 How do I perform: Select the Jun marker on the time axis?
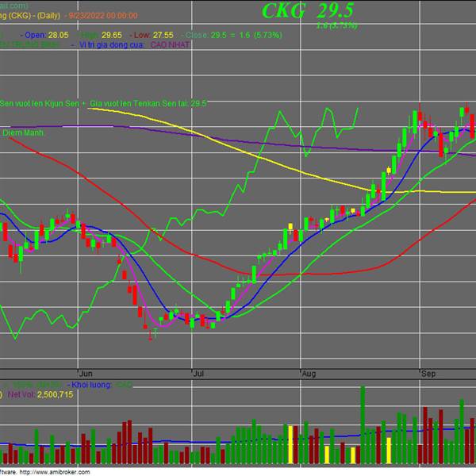[x=86, y=374]
